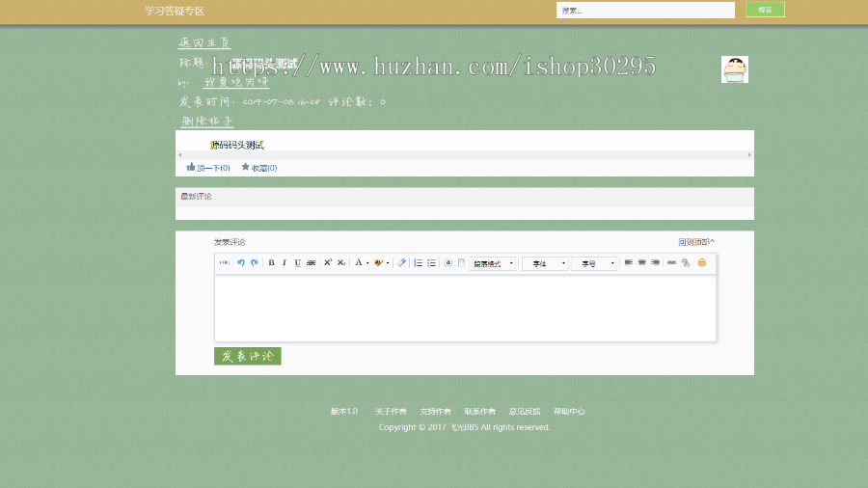Click the redo icon in editor toolbar
The image size is (868, 488).
pos(254,263)
